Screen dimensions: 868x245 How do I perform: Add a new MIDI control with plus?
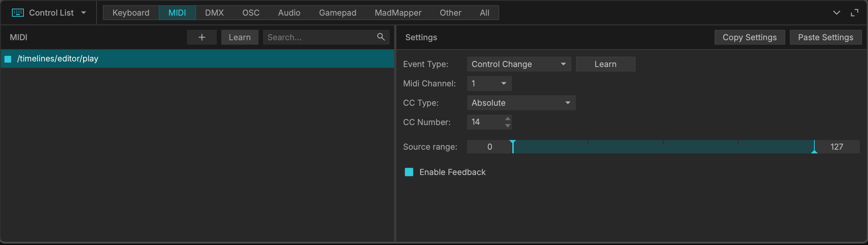202,37
